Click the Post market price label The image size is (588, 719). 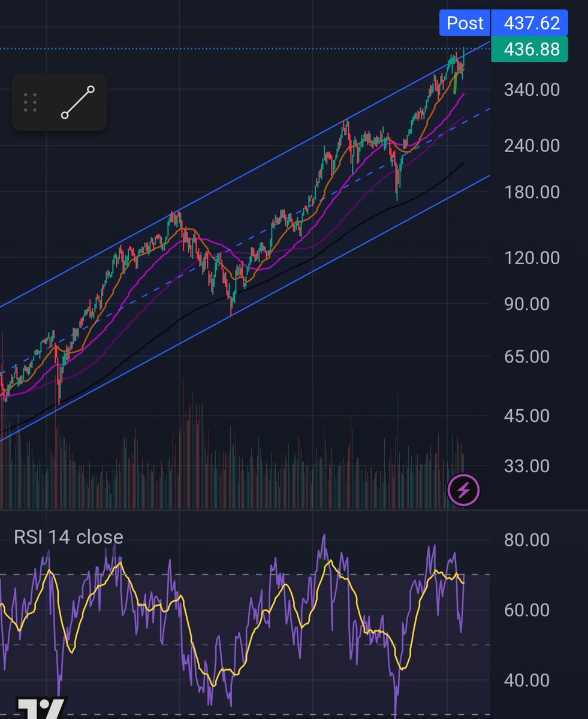(465, 23)
